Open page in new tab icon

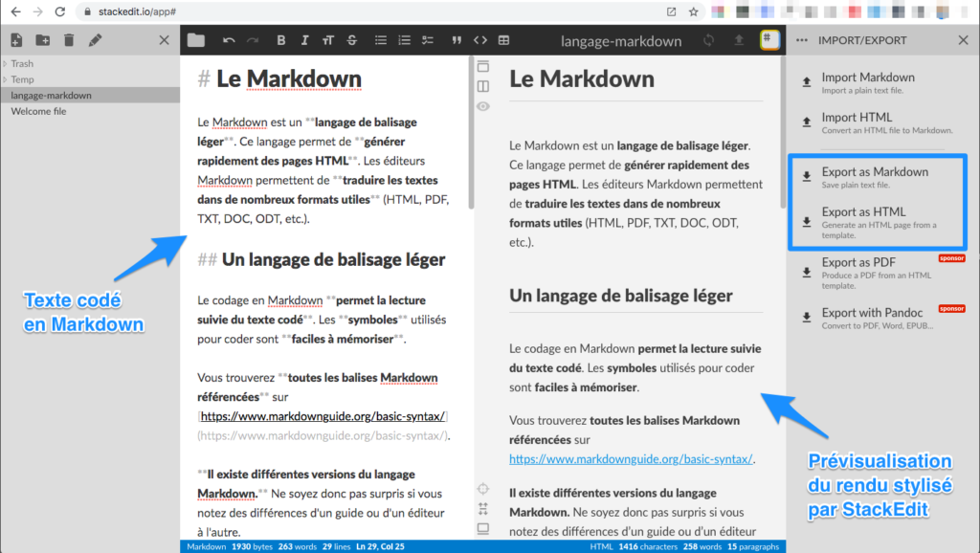click(x=671, y=11)
